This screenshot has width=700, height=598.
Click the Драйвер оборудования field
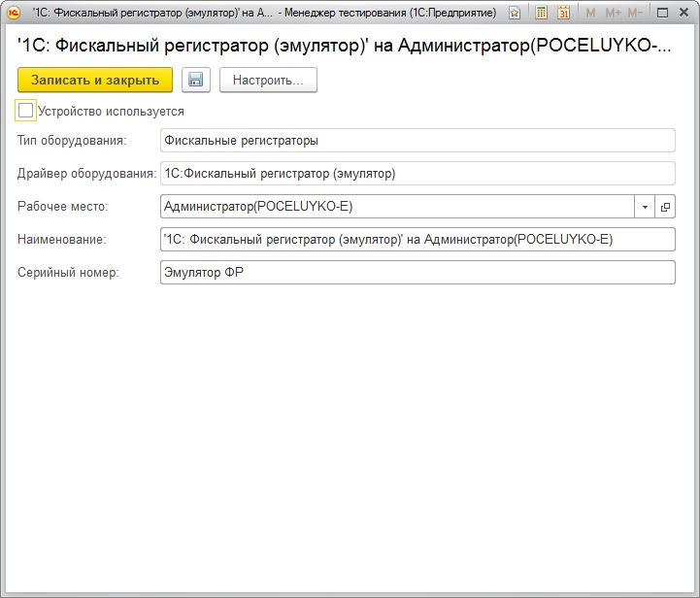tap(417, 174)
